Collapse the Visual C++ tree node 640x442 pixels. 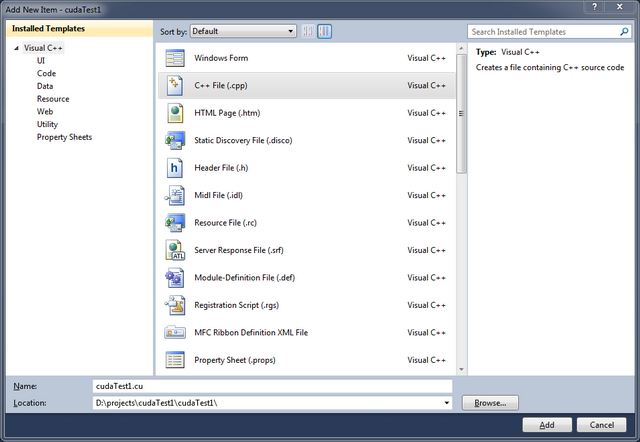click(x=16, y=48)
